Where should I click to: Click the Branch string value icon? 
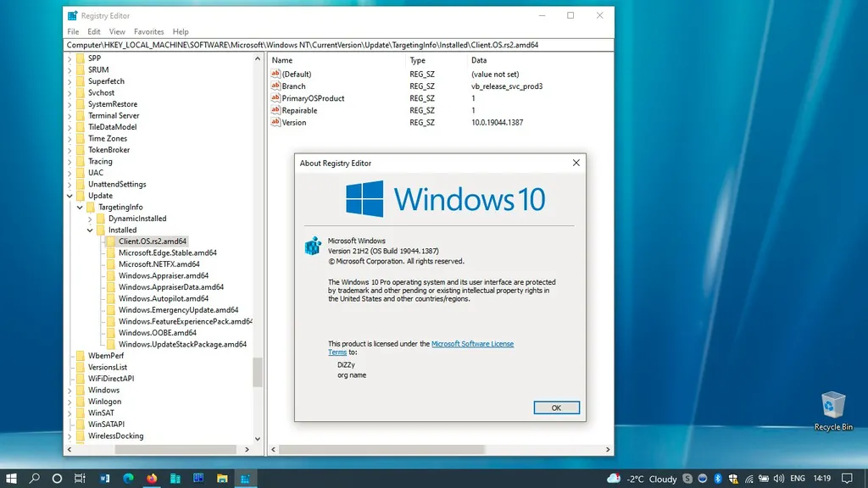pyautogui.click(x=275, y=86)
